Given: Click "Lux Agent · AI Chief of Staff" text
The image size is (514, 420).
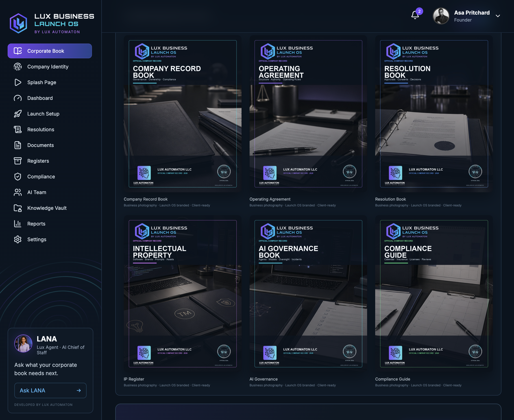Looking at the screenshot, I should coord(61,350).
